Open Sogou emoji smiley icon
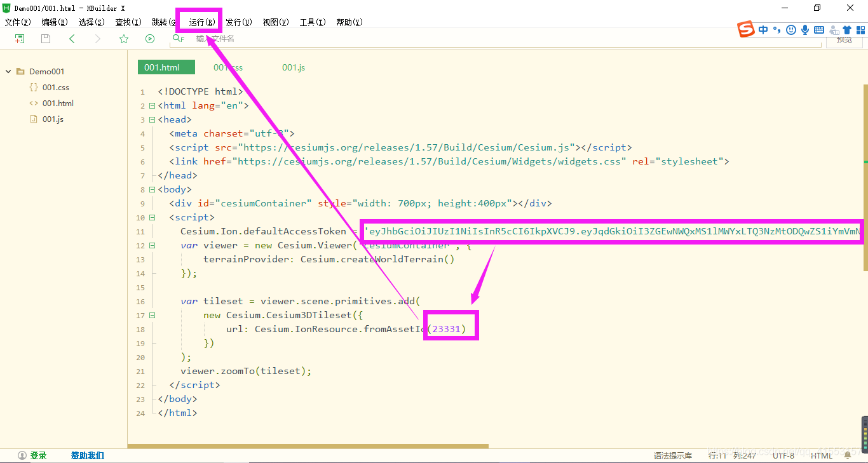Screen dimensions: 868x463 point(790,29)
